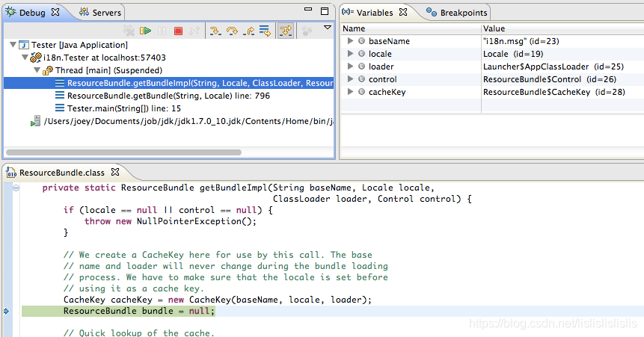Switch to the Servers tab
Image resolution: width=644 pixels, height=337 pixels.
pos(101,12)
